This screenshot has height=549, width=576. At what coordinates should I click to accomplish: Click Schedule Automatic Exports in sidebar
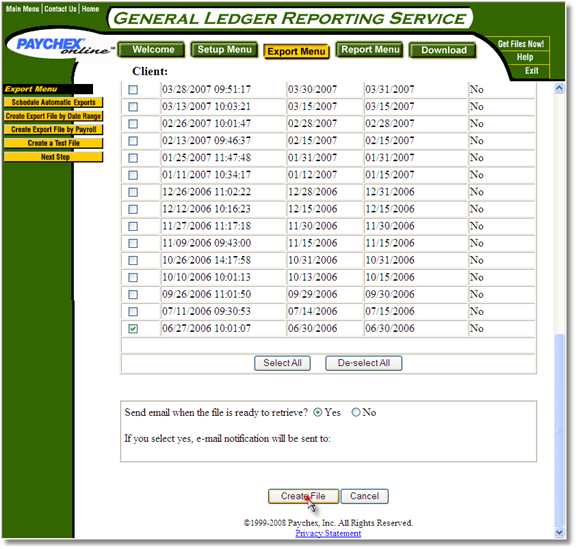click(54, 103)
